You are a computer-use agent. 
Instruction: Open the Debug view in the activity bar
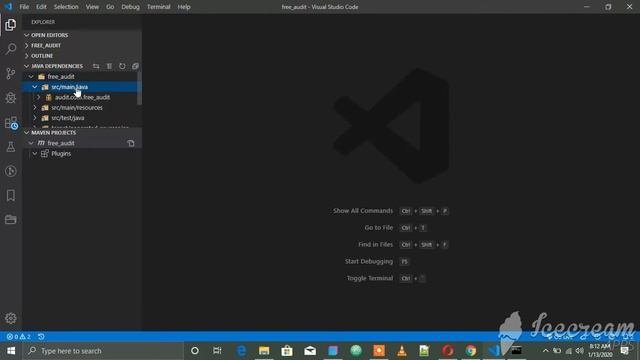click(11, 98)
